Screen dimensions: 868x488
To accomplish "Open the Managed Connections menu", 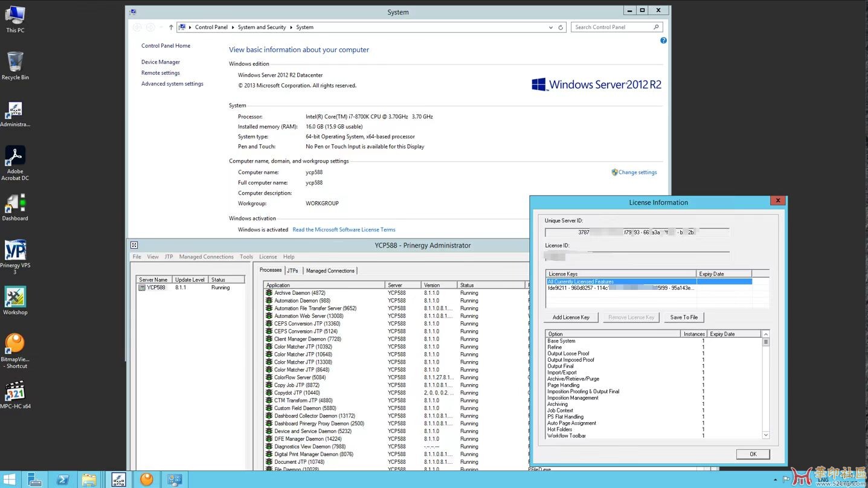I will (206, 257).
